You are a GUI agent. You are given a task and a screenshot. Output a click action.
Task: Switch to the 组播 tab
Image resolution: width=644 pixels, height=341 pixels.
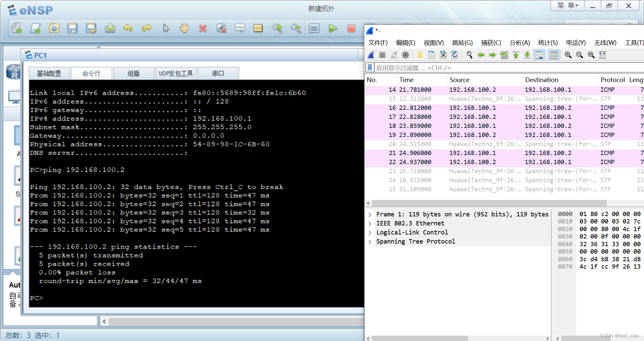click(133, 73)
